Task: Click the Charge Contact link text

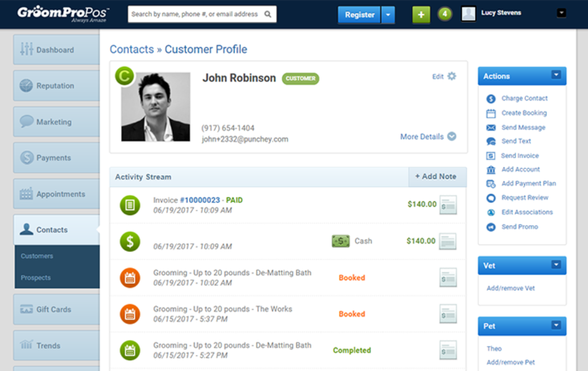Action: 524,98
